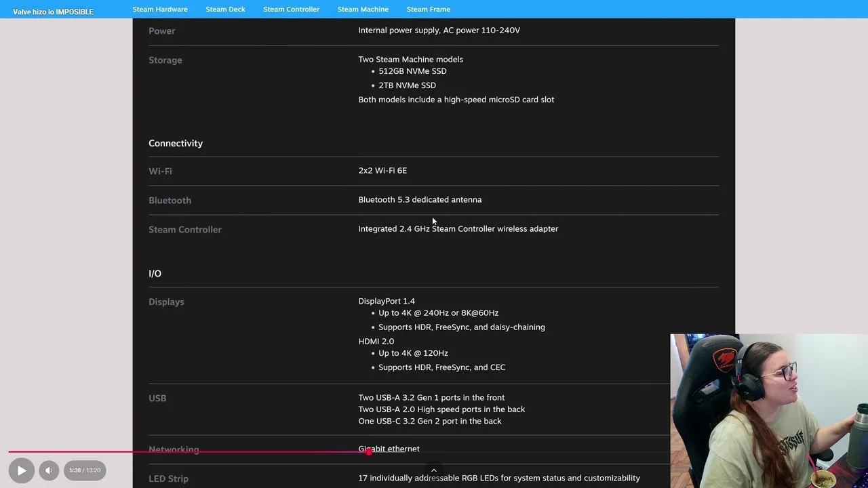
Task: Click 'DisplayPort 1.4' text
Action: (387, 301)
